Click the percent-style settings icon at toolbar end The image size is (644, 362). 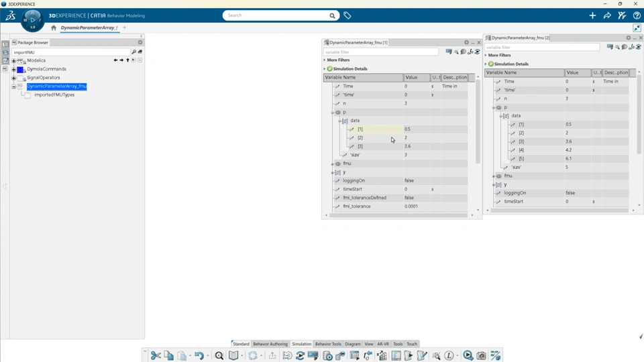[496, 355]
